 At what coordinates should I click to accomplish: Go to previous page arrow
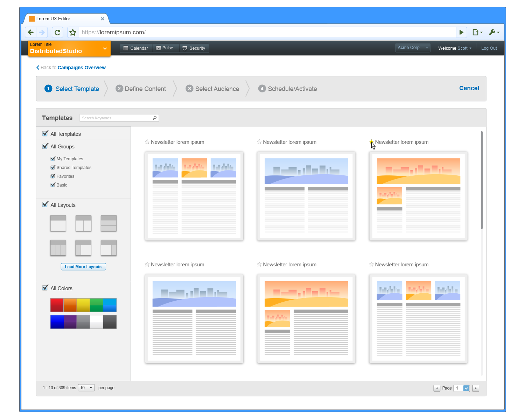point(437,388)
